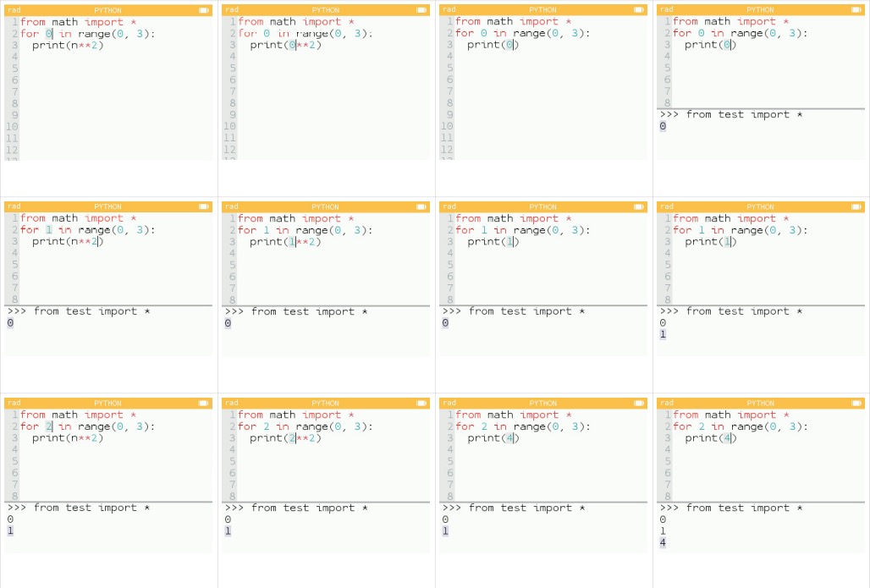
Task: Click print(4) on screen with last output 1
Action: click(x=493, y=437)
